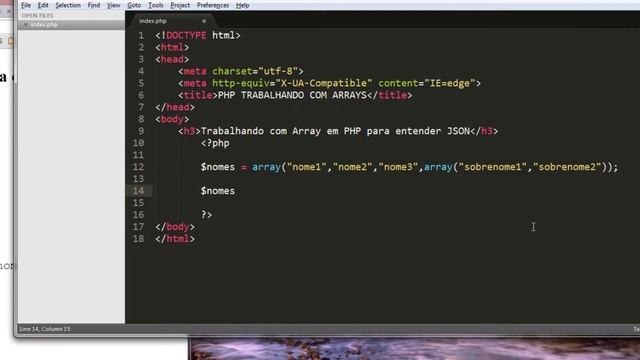Click line number 18 in the gutter
This screenshot has height=360, width=640.
coord(138,238)
